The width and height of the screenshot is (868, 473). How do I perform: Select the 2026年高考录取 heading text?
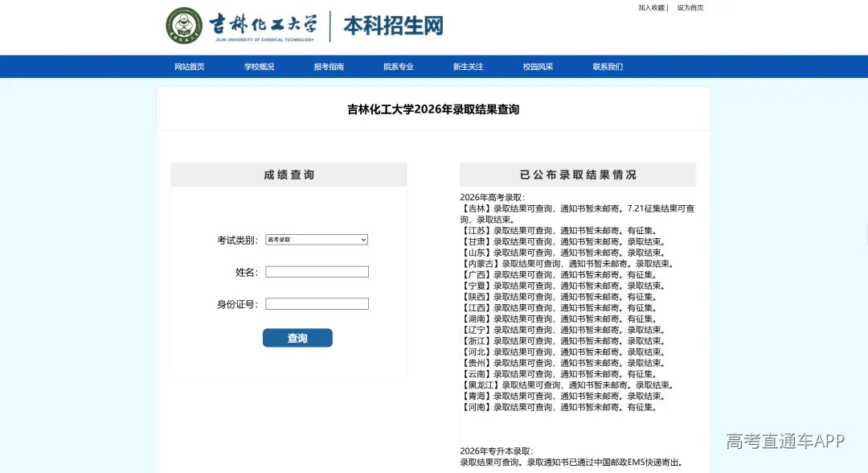[492, 197]
